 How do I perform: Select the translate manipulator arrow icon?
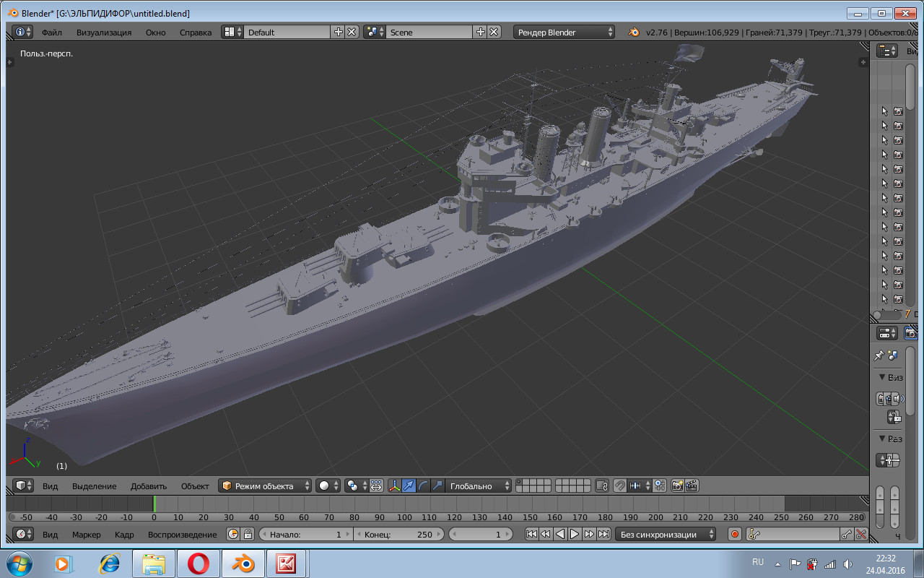(x=409, y=486)
